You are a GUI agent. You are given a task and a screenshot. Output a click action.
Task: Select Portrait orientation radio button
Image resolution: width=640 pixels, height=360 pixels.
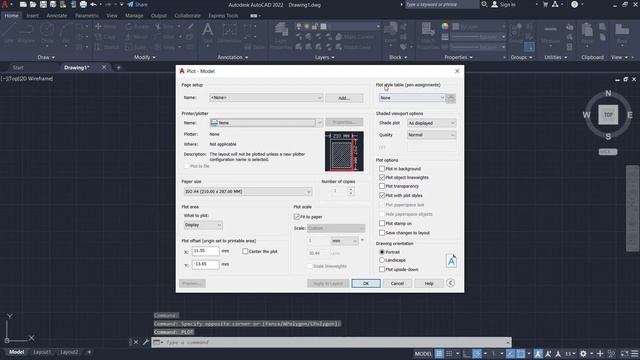[382, 252]
